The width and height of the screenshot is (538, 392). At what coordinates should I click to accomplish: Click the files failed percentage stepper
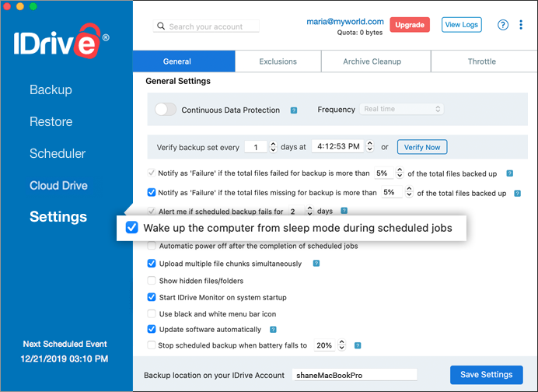tap(400, 173)
